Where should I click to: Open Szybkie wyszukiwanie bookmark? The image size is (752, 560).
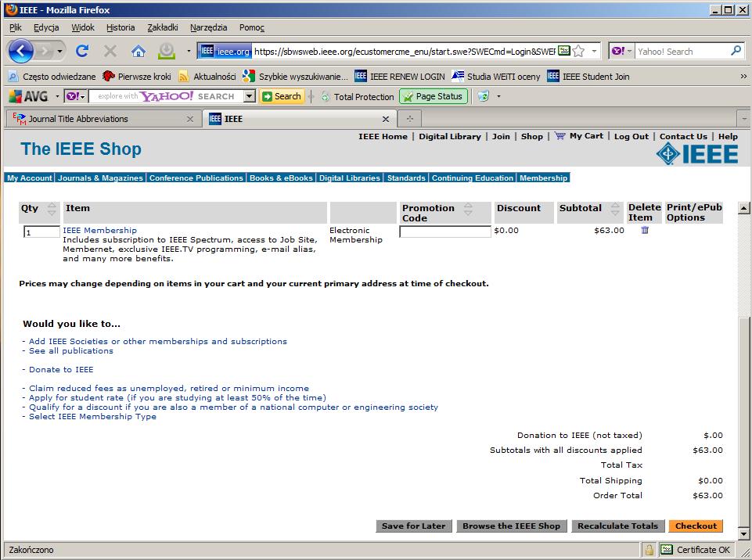click(295, 77)
